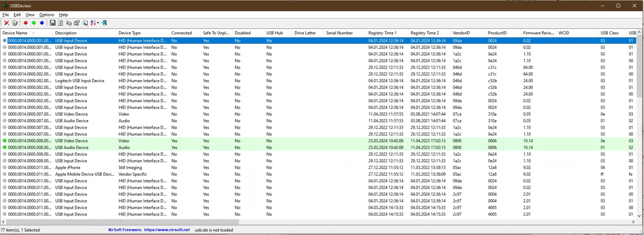Click the blue dot toolbar icon

tap(42, 23)
